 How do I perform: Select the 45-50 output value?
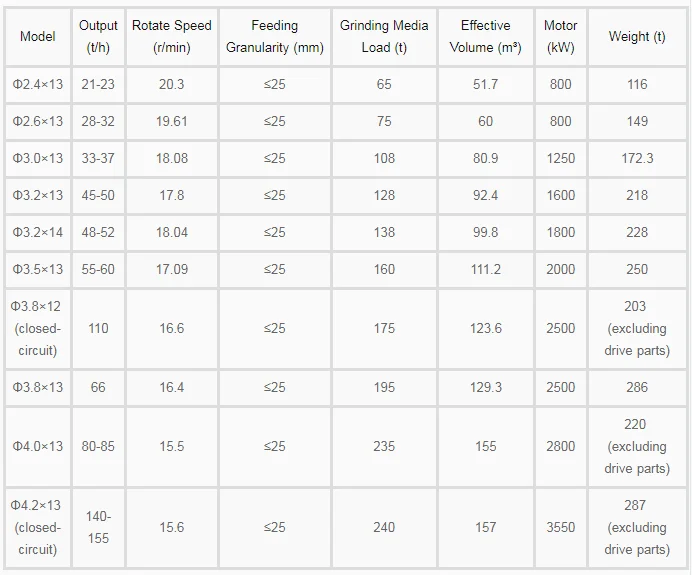click(x=98, y=195)
